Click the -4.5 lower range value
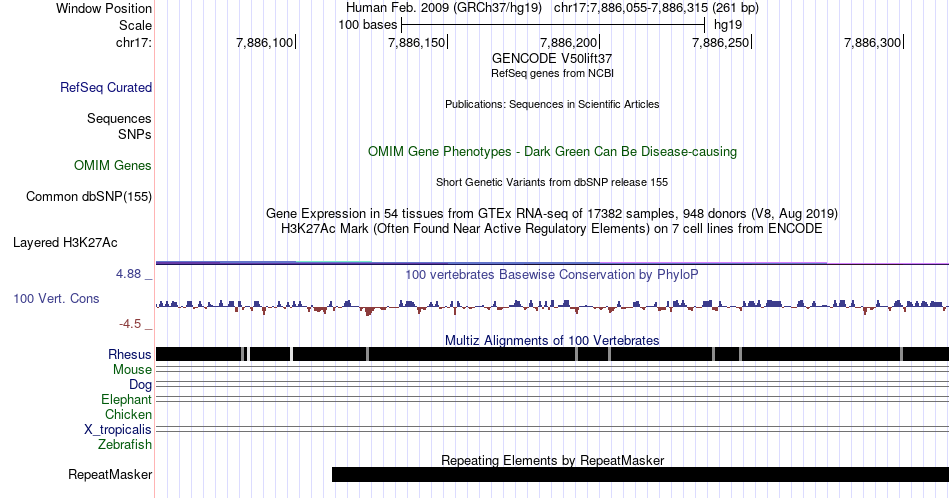The width and height of the screenshot is (950, 498). click(x=130, y=324)
